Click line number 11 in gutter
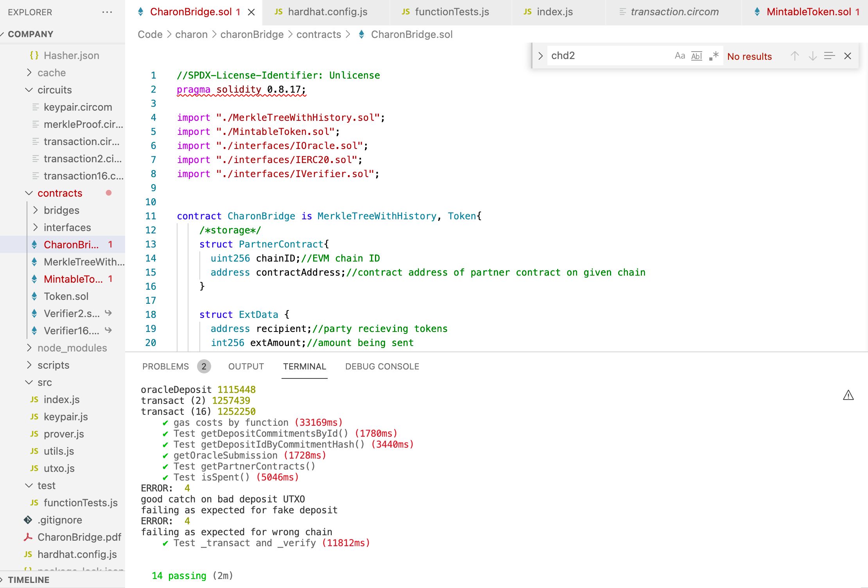The image size is (868, 588). [x=151, y=216]
